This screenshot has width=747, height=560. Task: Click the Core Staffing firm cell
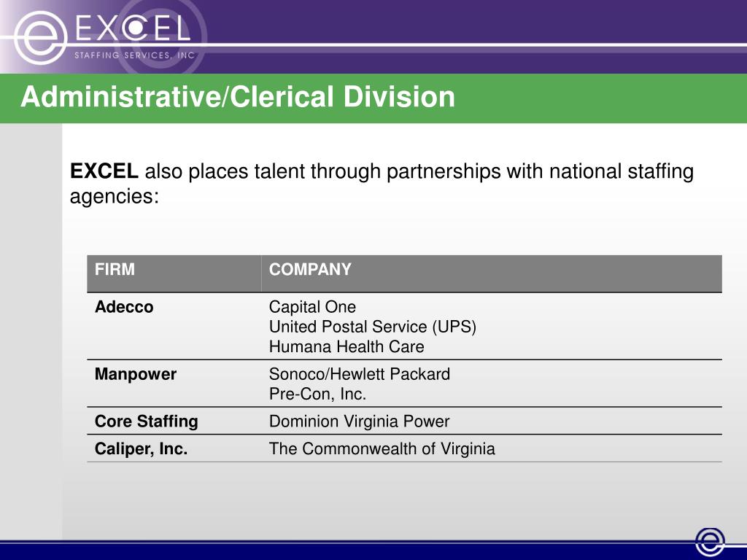tap(146, 421)
